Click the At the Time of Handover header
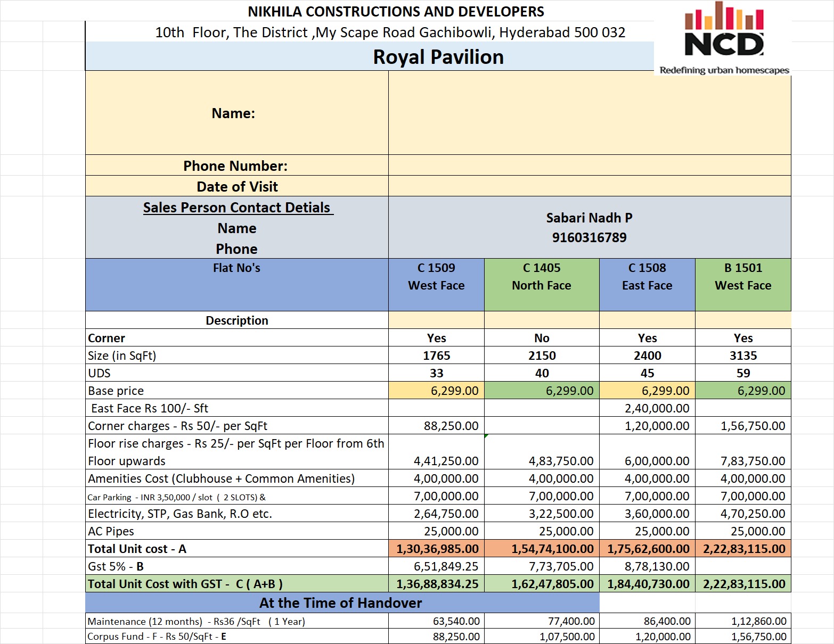Viewport: 834px width, 644px height. point(342,602)
